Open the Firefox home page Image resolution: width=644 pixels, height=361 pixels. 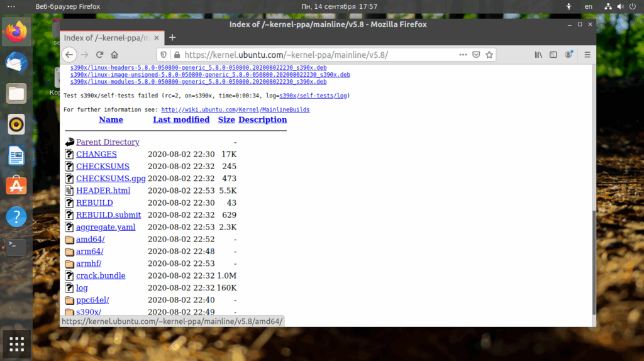coord(114,55)
